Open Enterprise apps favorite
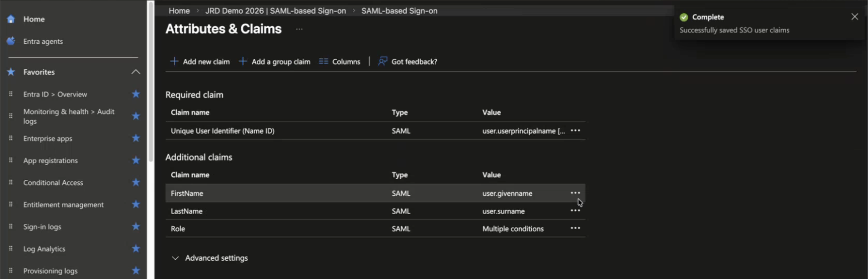This screenshot has width=868, height=279. pos(47,139)
